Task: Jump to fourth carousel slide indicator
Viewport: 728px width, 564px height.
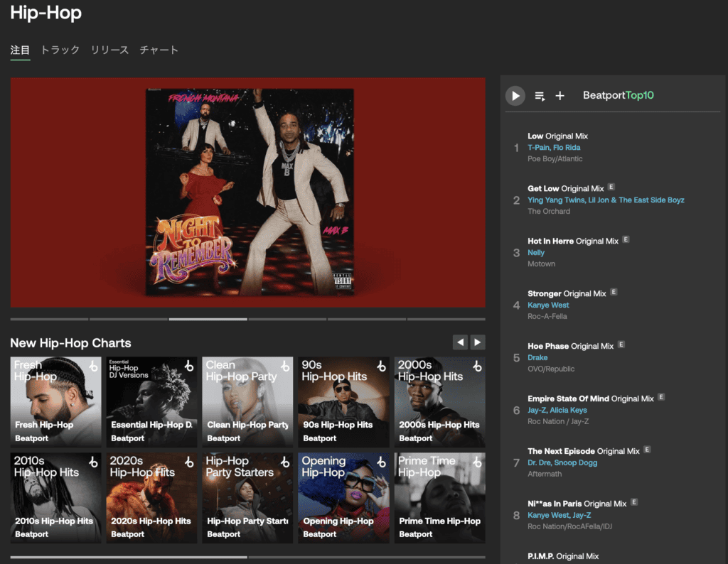Action: pos(287,319)
